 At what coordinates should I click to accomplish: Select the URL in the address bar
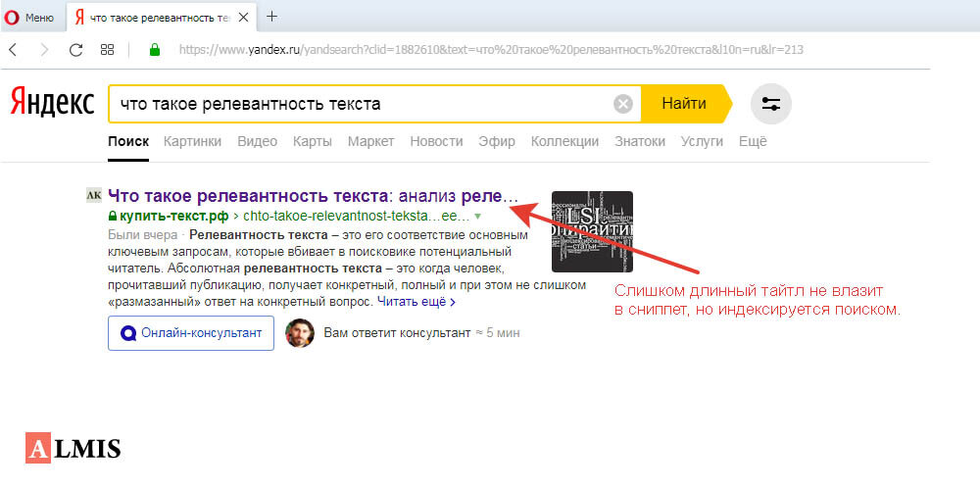click(x=491, y=50)
